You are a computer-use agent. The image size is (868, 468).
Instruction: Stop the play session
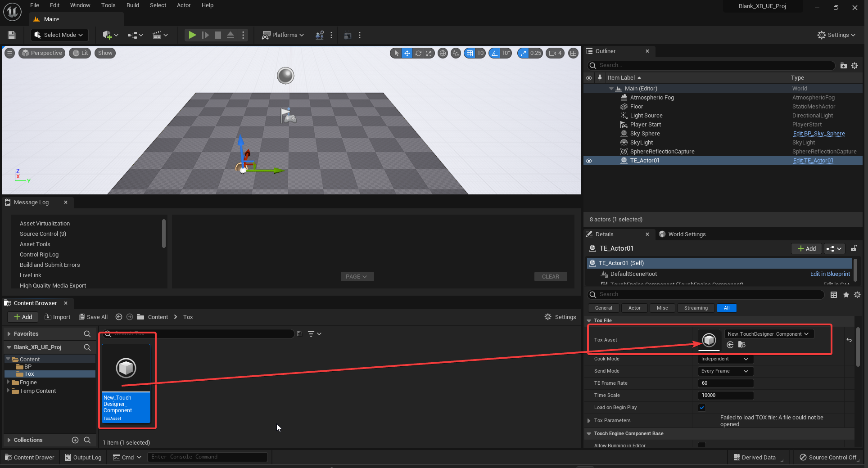[x=218, y=35]
